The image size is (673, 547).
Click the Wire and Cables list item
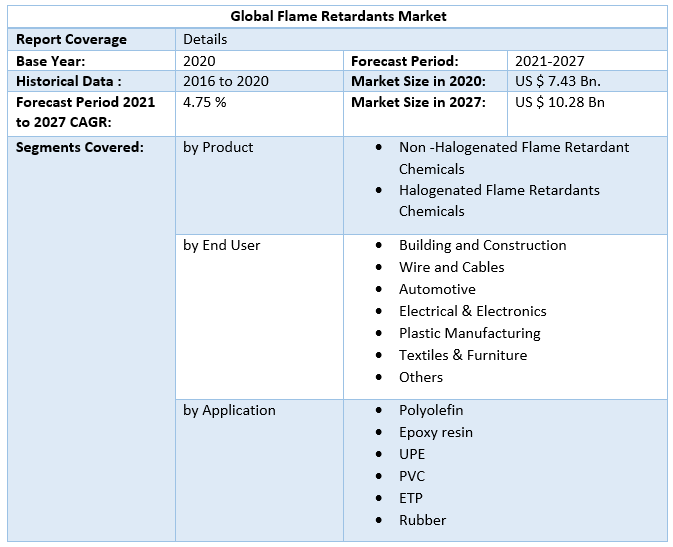[x=451, y=267]
